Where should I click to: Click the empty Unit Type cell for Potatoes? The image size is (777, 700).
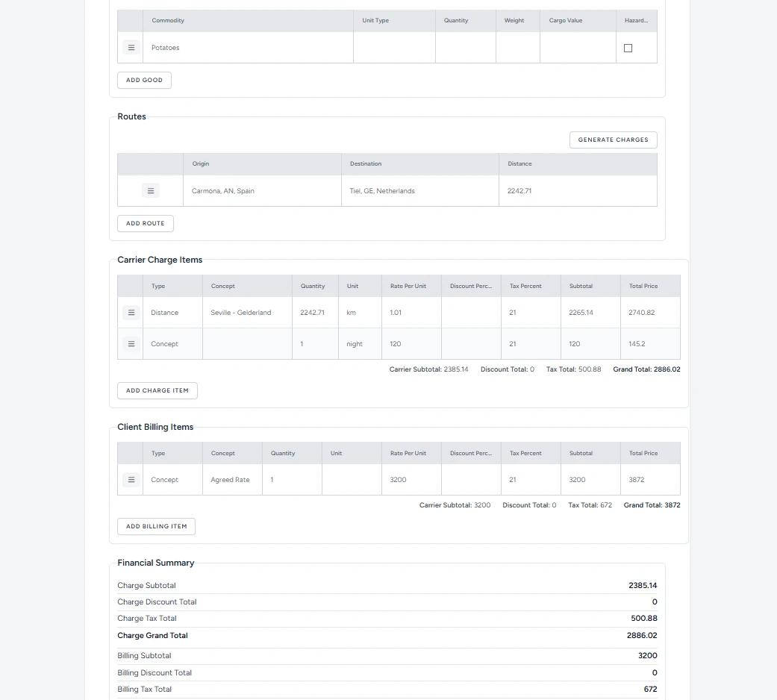point(394,48)
